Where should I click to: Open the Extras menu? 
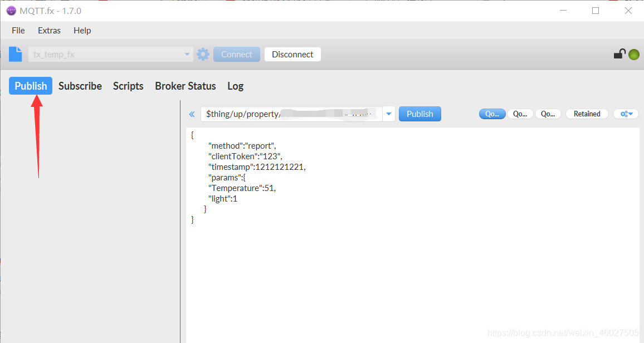click(x=49, y=31)
